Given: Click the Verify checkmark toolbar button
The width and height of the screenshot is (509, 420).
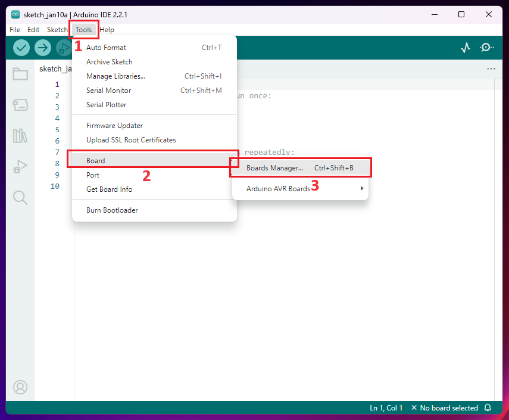Looking at the screenshot, I should click(x=21, y=48).
